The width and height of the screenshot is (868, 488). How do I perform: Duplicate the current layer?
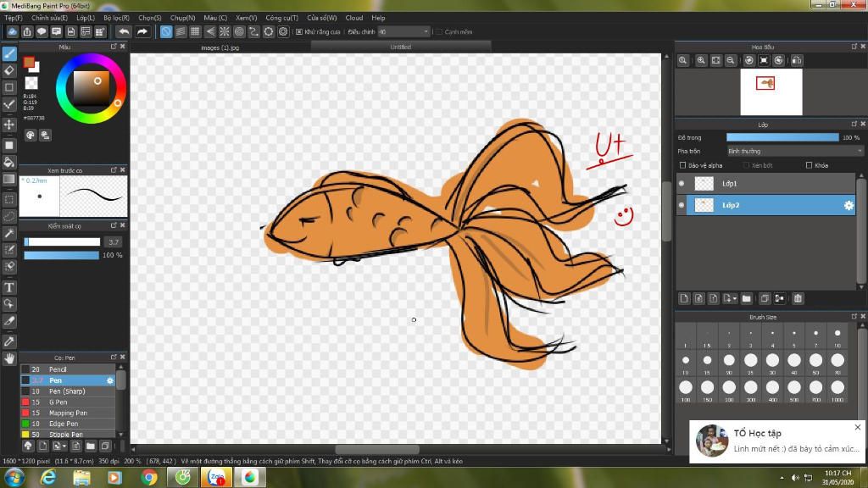click(x=765, y=299)
